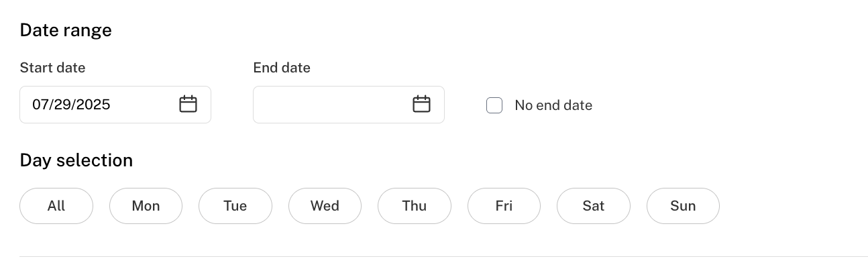Toggle the Tue day pill
Screen dimensions: 868x271
(x=235, y=206)
